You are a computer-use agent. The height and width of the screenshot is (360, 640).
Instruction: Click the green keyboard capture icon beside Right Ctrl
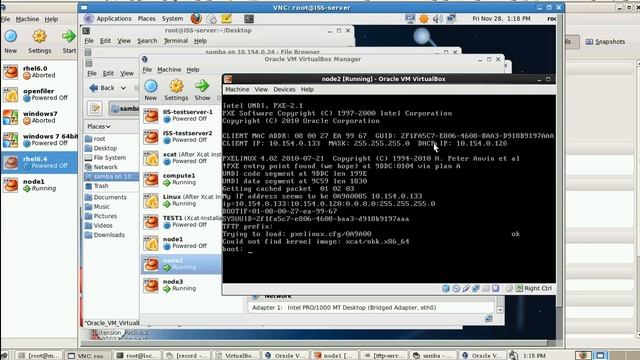[x=519, y=289]
